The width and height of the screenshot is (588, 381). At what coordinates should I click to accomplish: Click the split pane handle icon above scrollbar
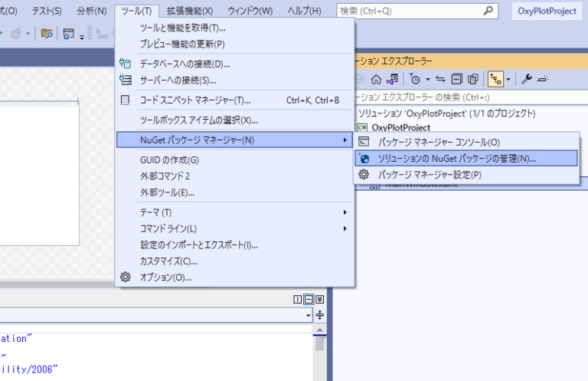(x=319, y=314)
